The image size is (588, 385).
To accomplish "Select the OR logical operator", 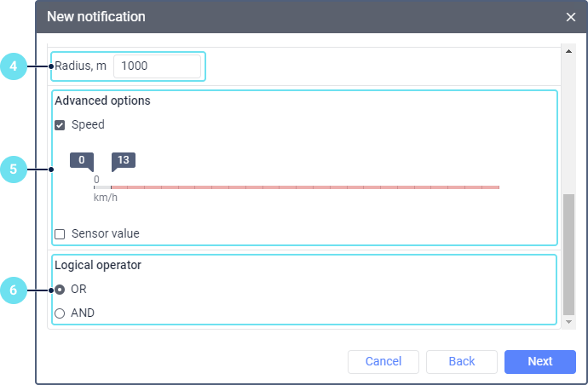I will (x=60, y=290).
